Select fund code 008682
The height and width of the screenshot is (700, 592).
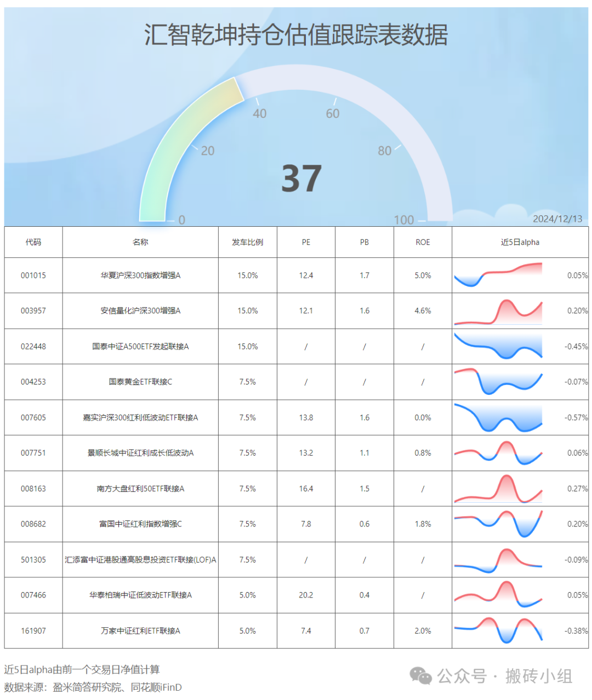point(33,524)
